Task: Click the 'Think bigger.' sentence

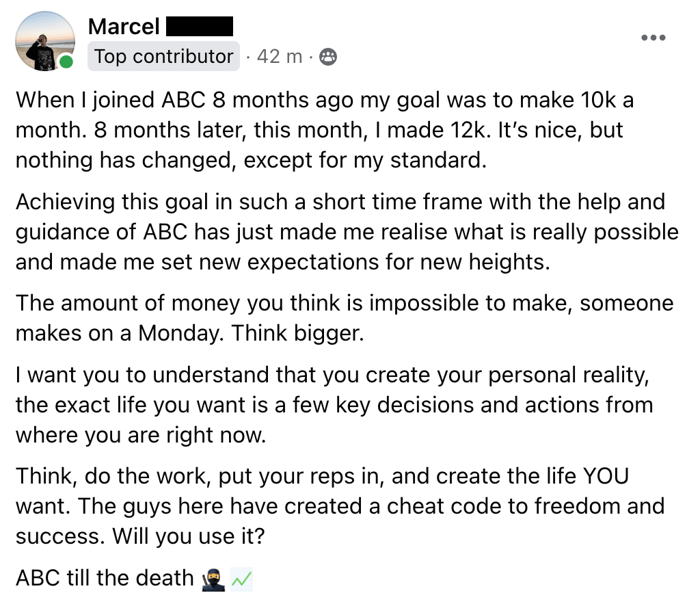Action: coord(298,333)
